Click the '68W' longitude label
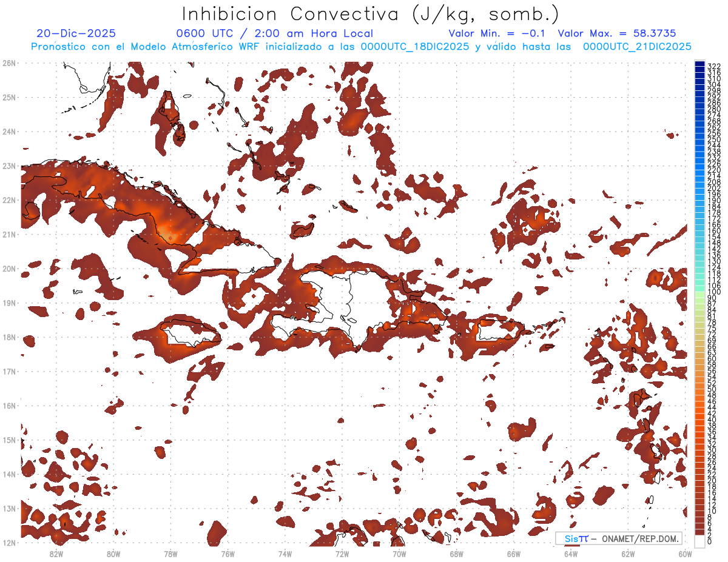 coord(456,554)
